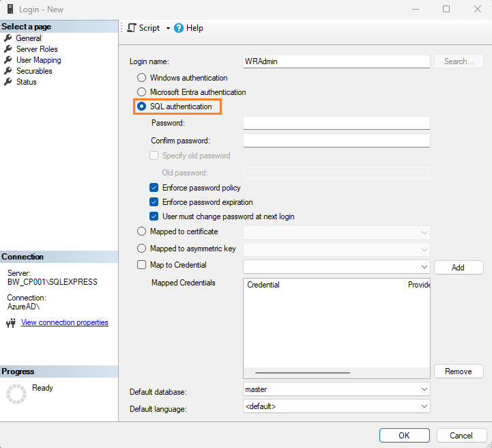Open the Securables page
The height and width of the screenshot is (448, 492).
[34, 71]
